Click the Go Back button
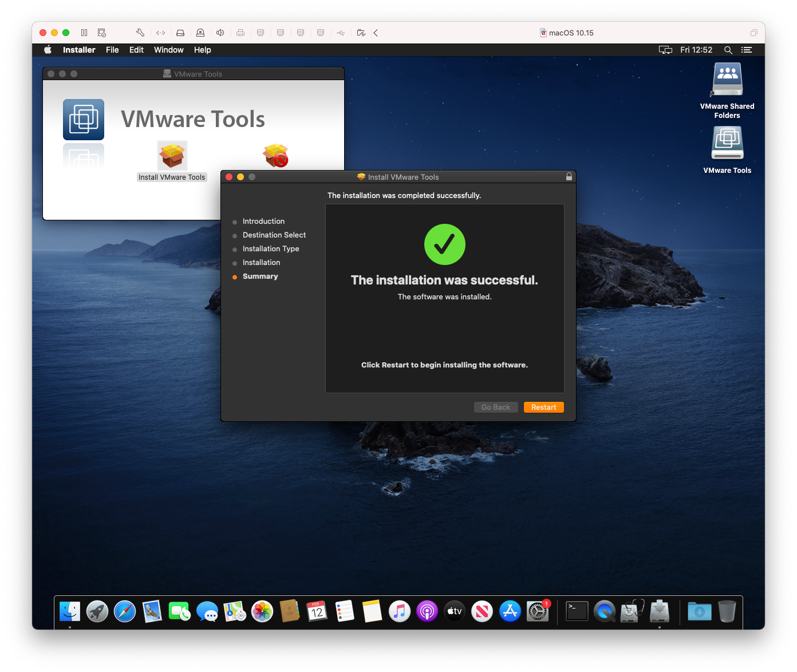Viewport: 797px width, 672px height. pyautogui.click(x=496, y=407)
